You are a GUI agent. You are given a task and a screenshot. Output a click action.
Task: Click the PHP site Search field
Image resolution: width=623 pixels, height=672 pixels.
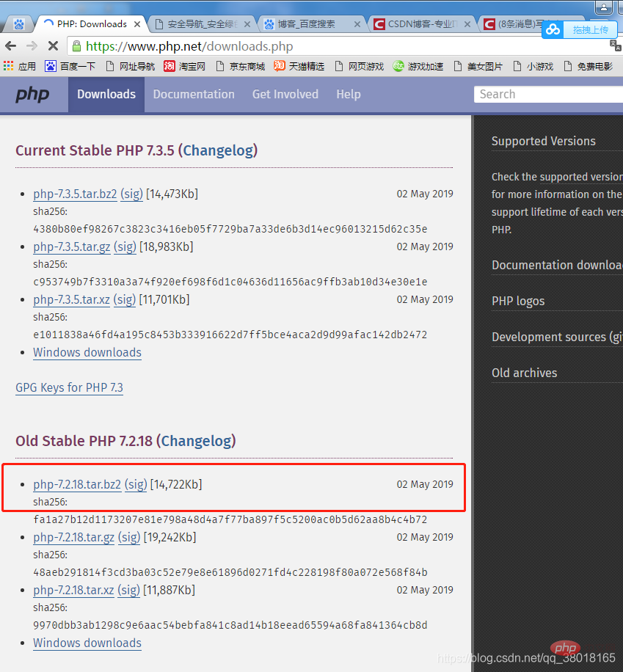[547, 94]
